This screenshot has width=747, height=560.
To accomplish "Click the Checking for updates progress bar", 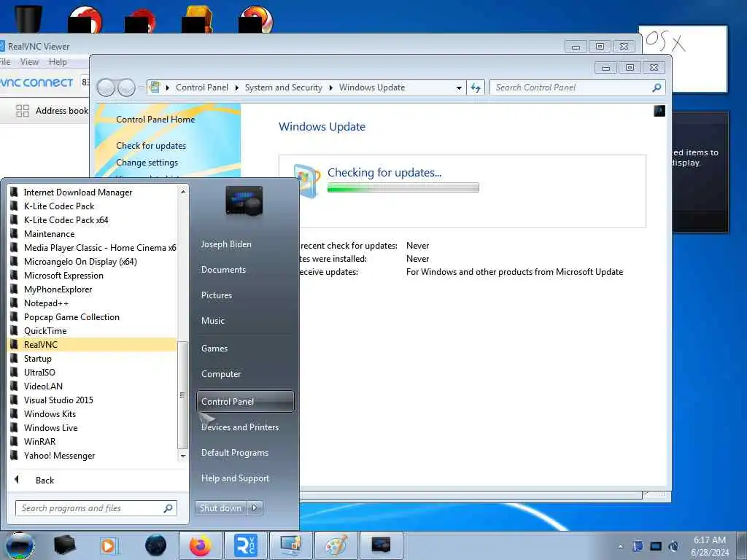I will pyautogui.click(x=403, y=187).
